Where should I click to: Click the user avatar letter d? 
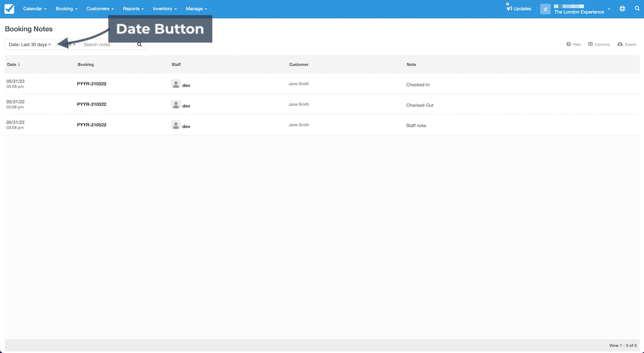pyautogui.click(x=545, y=9)
